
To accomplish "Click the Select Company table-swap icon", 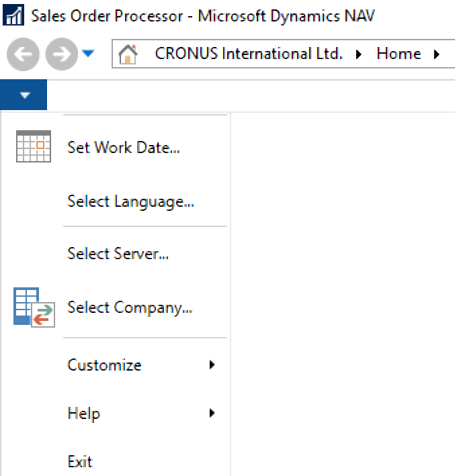I will pos(34,307).
